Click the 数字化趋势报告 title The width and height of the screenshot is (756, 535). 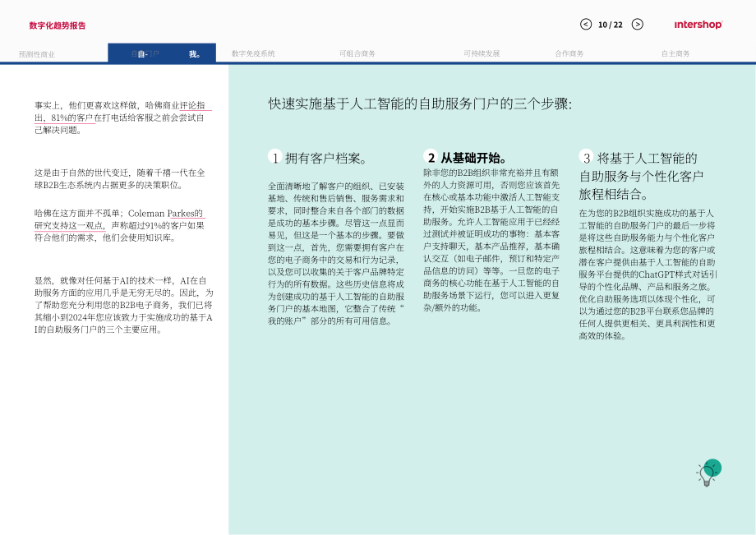58,25
